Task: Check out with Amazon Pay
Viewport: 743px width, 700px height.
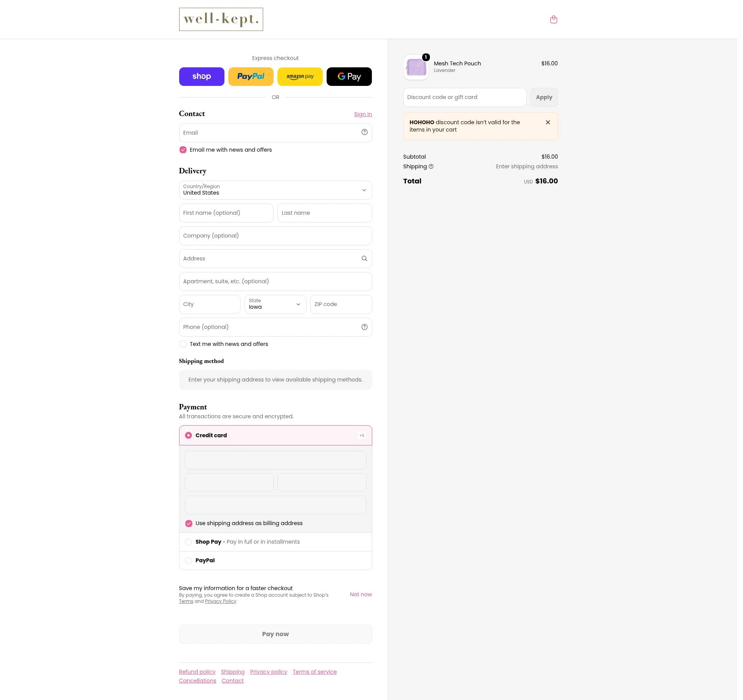Action: tap(300, 77)
